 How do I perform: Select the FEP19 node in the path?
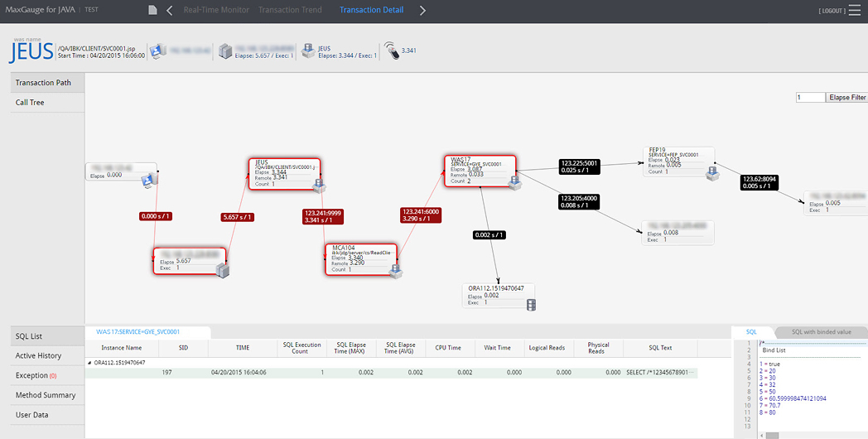678,162
